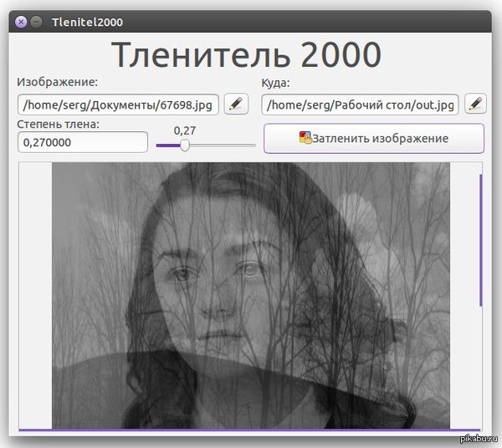
Task: Focus the Изображение file path field
Action: point(120,104)
